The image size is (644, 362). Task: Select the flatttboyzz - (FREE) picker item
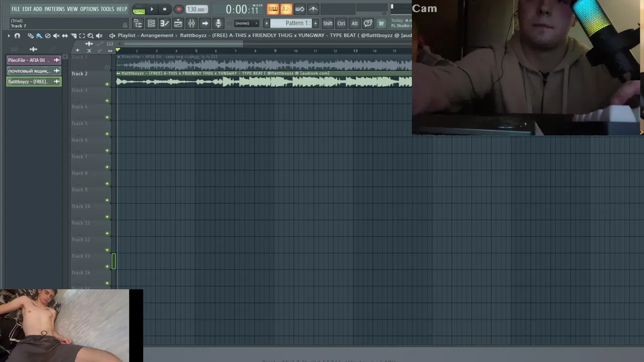(34, 81)
